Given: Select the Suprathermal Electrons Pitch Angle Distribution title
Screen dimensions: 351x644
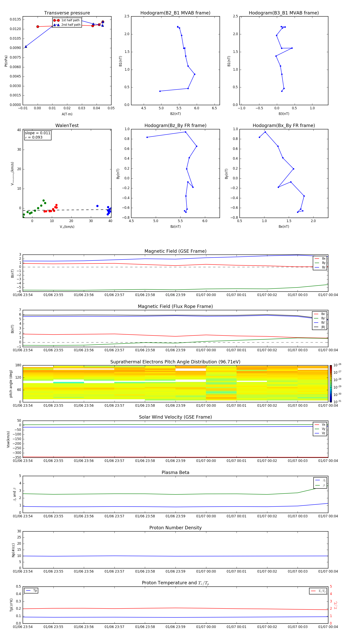Looking at the screenshot, I should pyautogui.click(x=175, y=362).
